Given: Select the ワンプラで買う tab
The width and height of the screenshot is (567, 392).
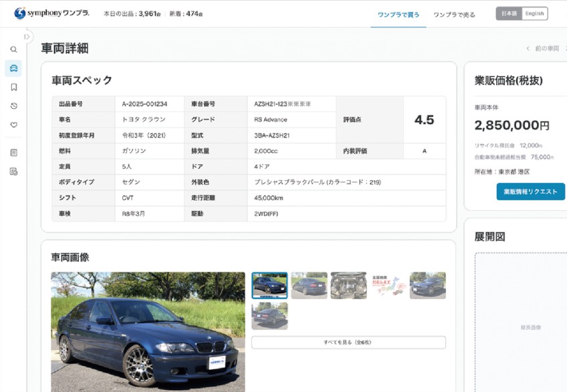Looking at the screenshot, I should 399,14.
